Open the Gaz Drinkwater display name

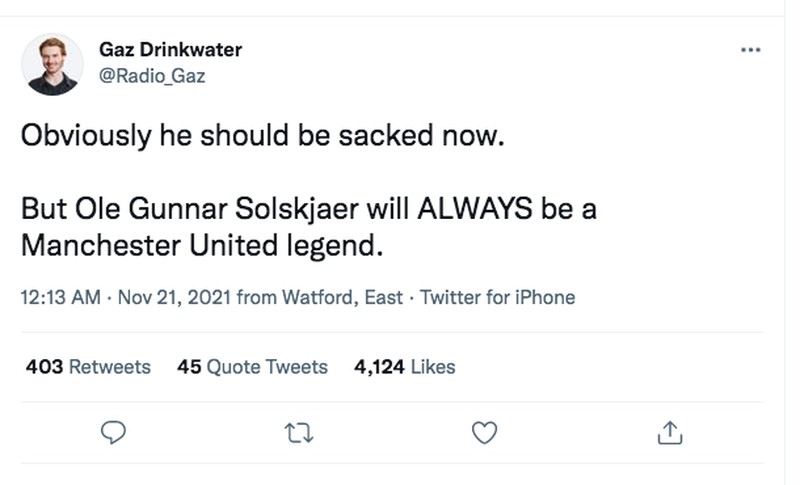pos(170,50)
